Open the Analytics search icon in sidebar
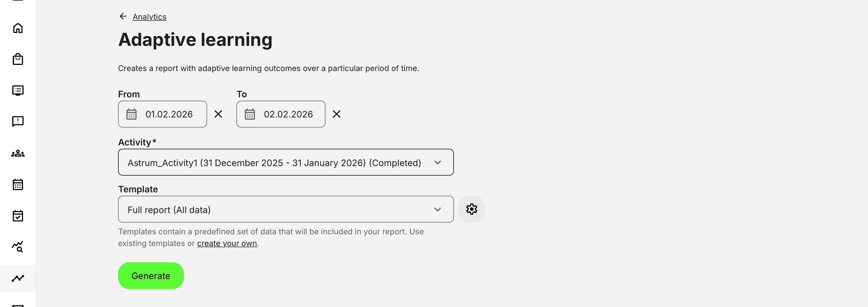The width and height of the screenshot is (868, 307). click(18, 247)
